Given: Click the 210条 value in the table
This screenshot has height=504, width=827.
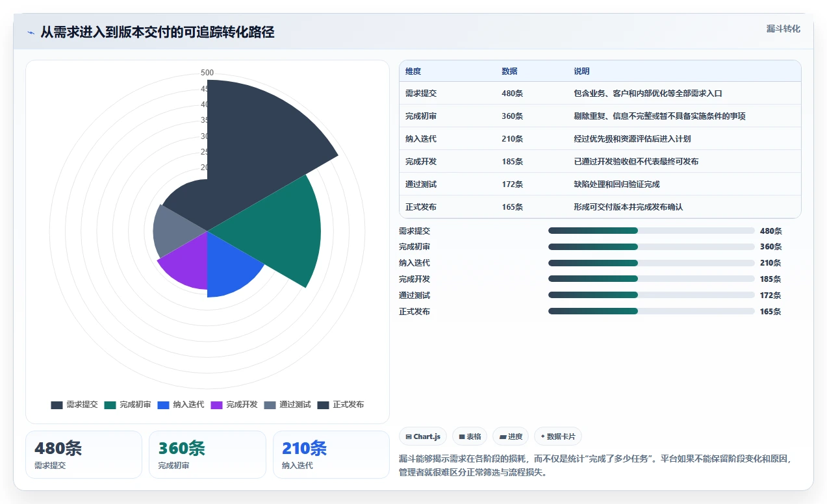Looking at the screenshot, I should tap(512, 139).
